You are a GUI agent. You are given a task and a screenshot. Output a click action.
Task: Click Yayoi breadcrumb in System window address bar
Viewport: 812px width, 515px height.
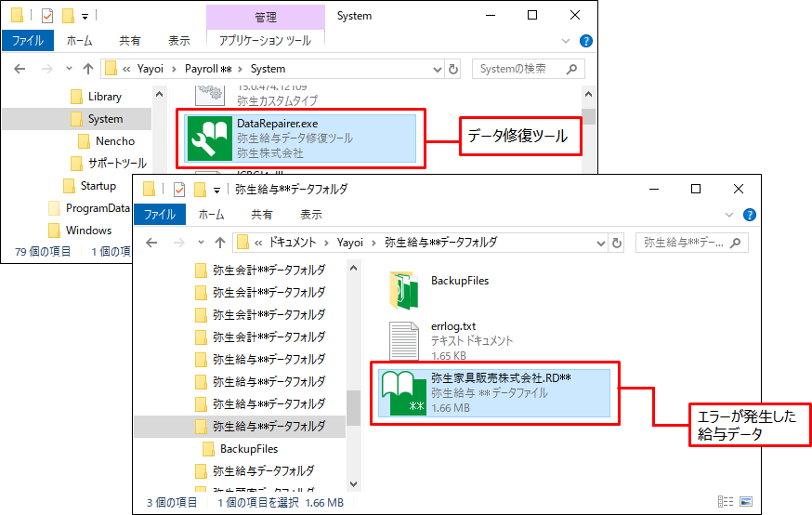(x=151, y=69)
